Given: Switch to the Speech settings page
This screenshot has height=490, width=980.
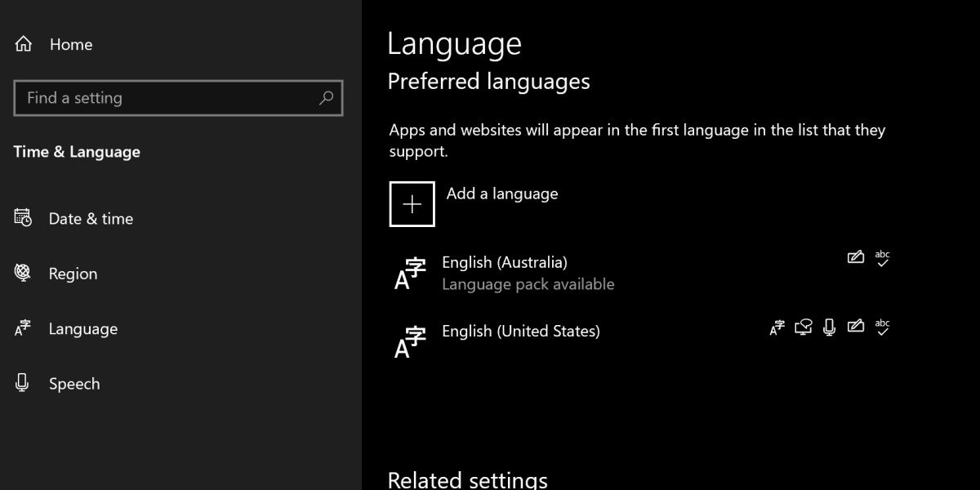Looking at the screenshot, I should click(74, 384).
